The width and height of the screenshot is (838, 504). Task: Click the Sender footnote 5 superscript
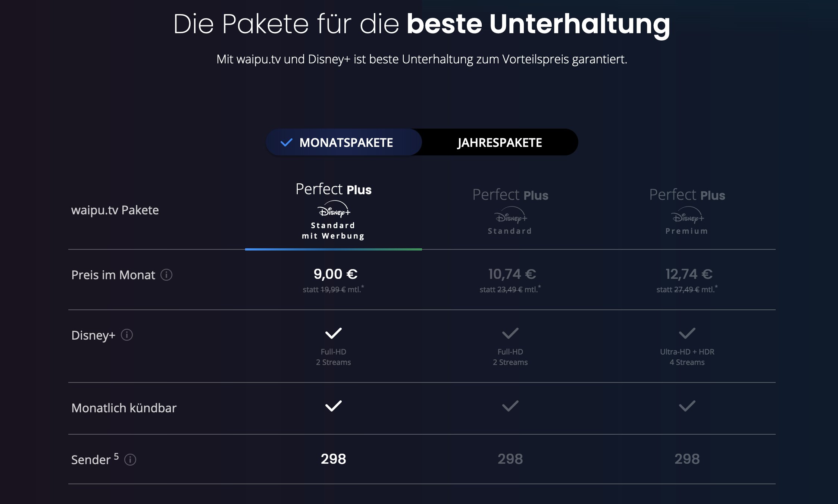tap(116, 456)
